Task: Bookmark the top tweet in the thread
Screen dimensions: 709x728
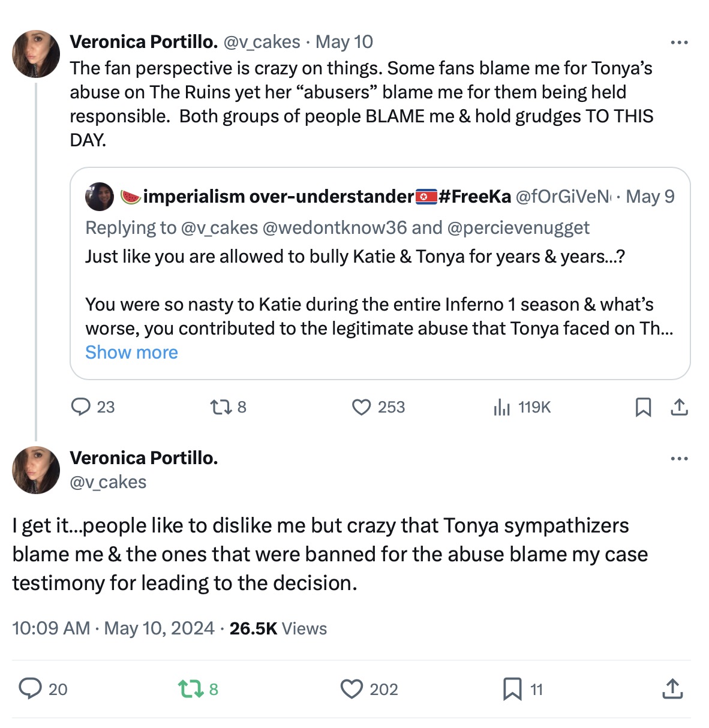Action: pos(643,407)
